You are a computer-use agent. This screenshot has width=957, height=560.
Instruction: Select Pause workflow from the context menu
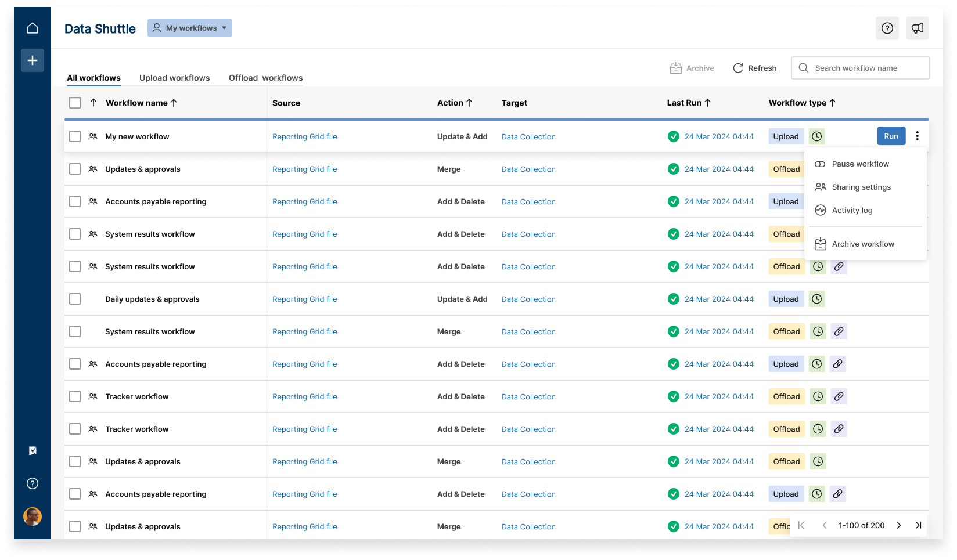click(860, 164)
